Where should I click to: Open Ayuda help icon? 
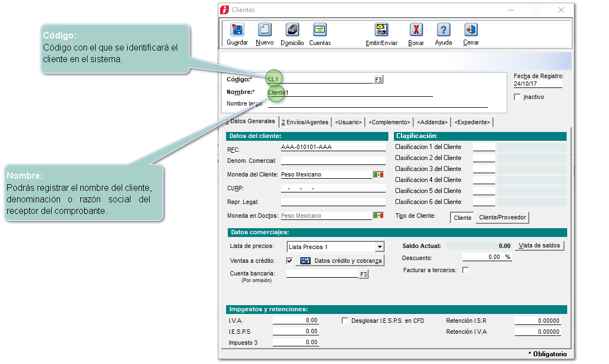coord(443,30)
